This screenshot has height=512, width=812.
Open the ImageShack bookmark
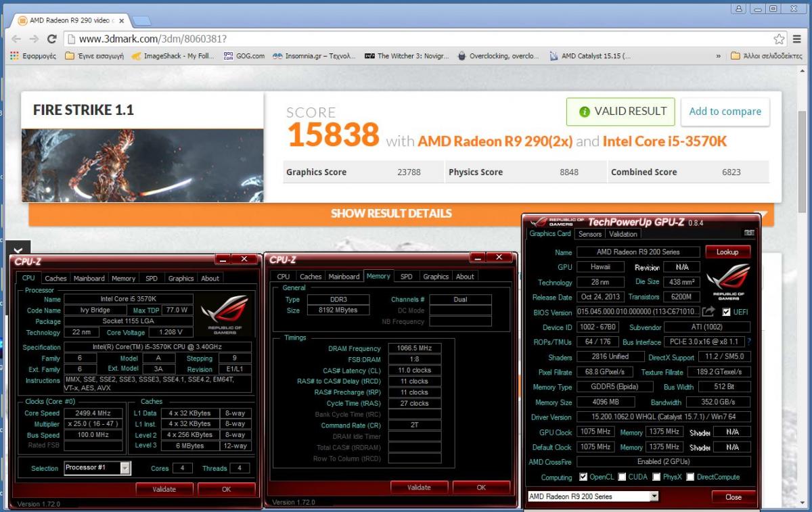173,56
